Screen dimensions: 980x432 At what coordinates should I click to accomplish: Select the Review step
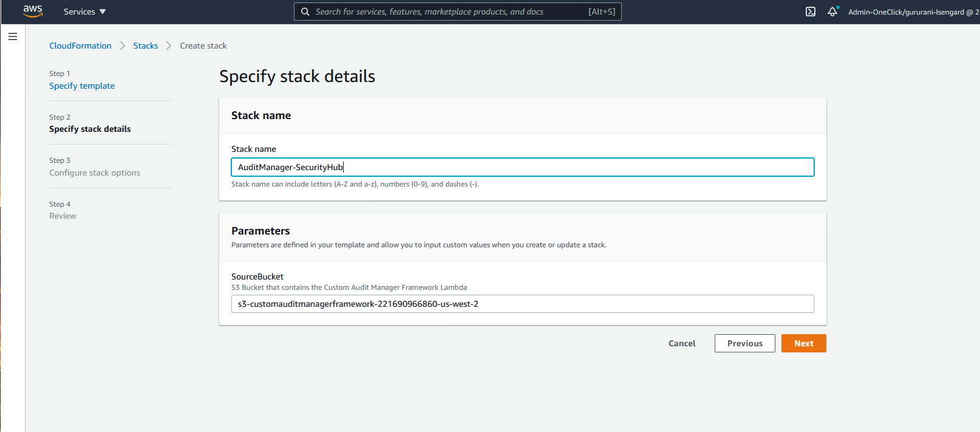pos(63,216)
